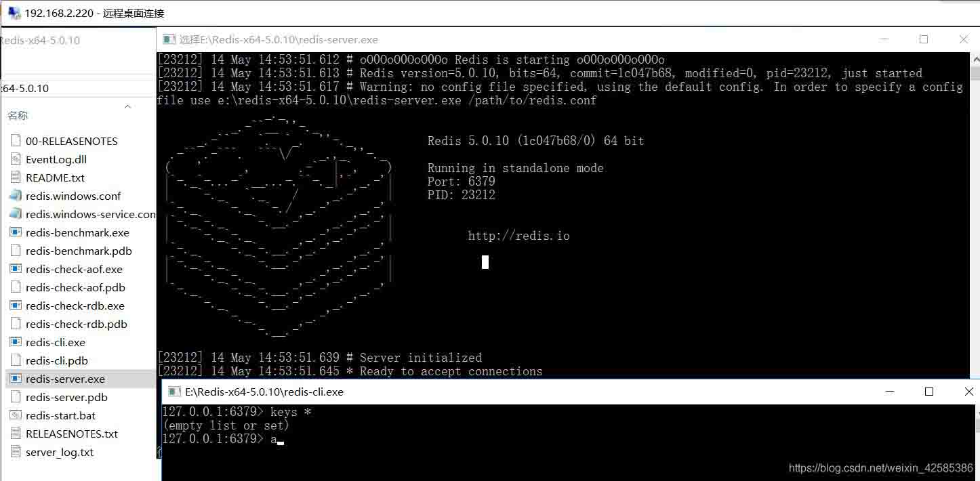Minimize the redis-server.exe console window

click(883, 39)
